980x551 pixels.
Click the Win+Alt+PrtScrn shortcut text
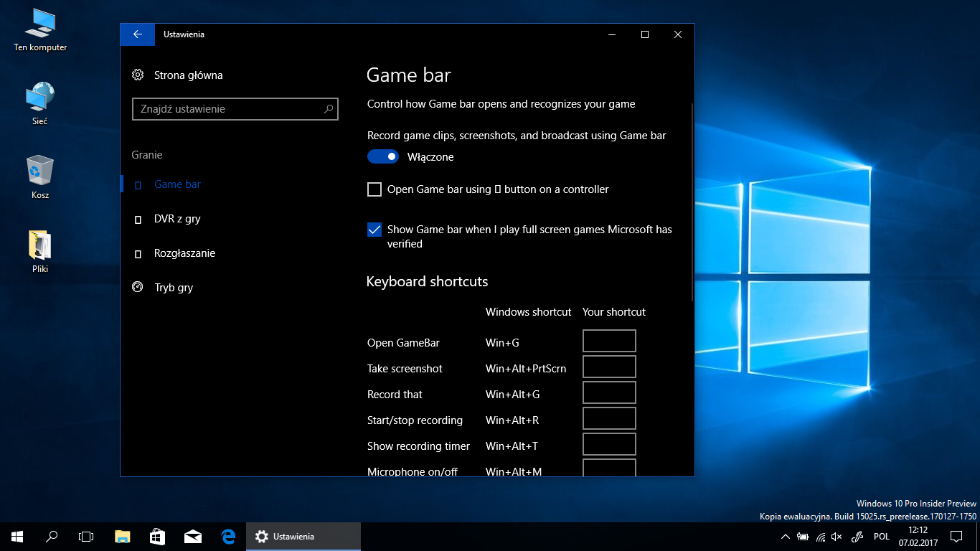(x=526, y=369)
